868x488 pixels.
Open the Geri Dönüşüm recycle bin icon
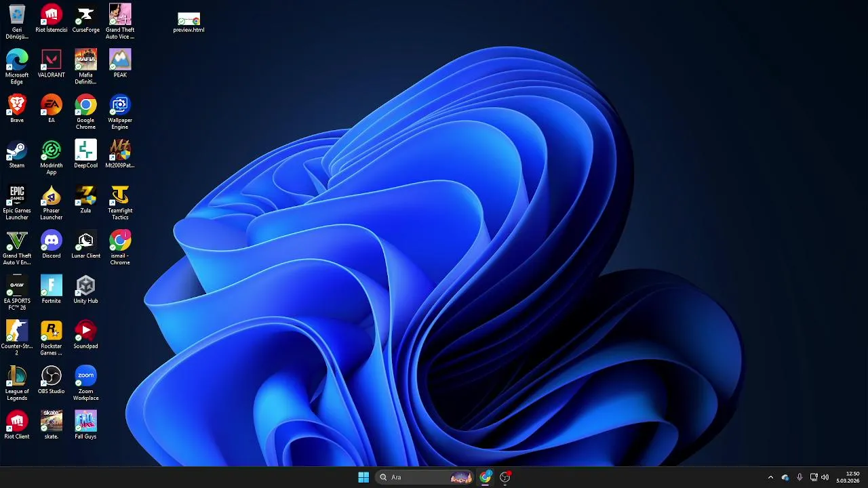tap(17, 21)
